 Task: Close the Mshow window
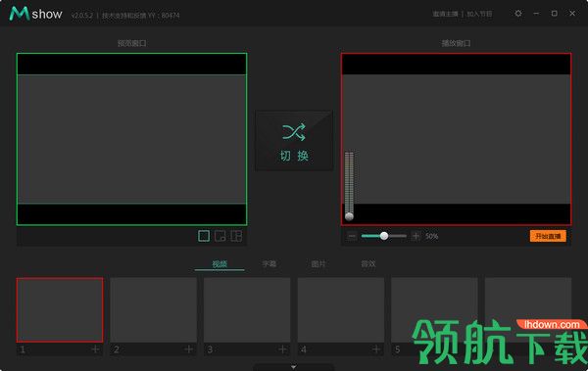point(572,14)
